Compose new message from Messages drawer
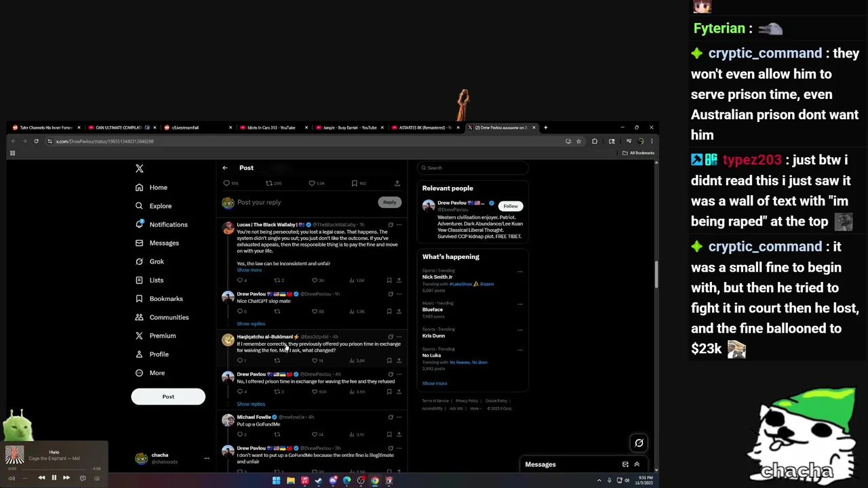868x488 pixels. [625, 464]
